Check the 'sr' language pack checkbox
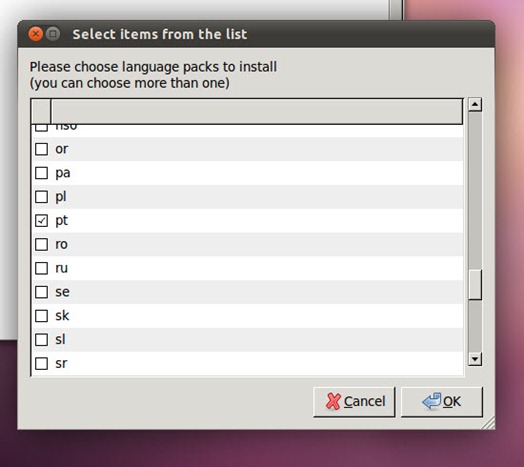Image resolution: width=524 pixels, height=467 pixels. (41, 363)
